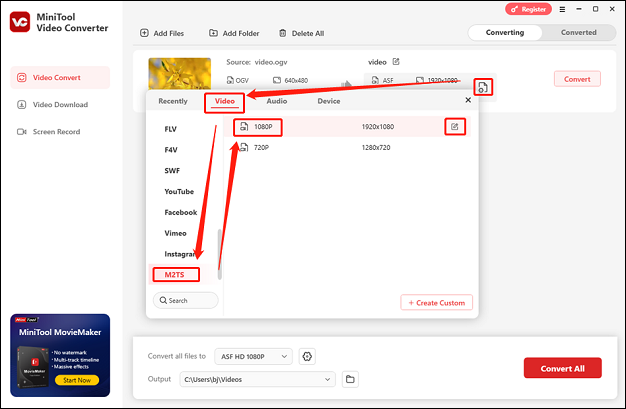Click the browse output folder icon
This screenshot has width=626, height=409.
(350, 379)
